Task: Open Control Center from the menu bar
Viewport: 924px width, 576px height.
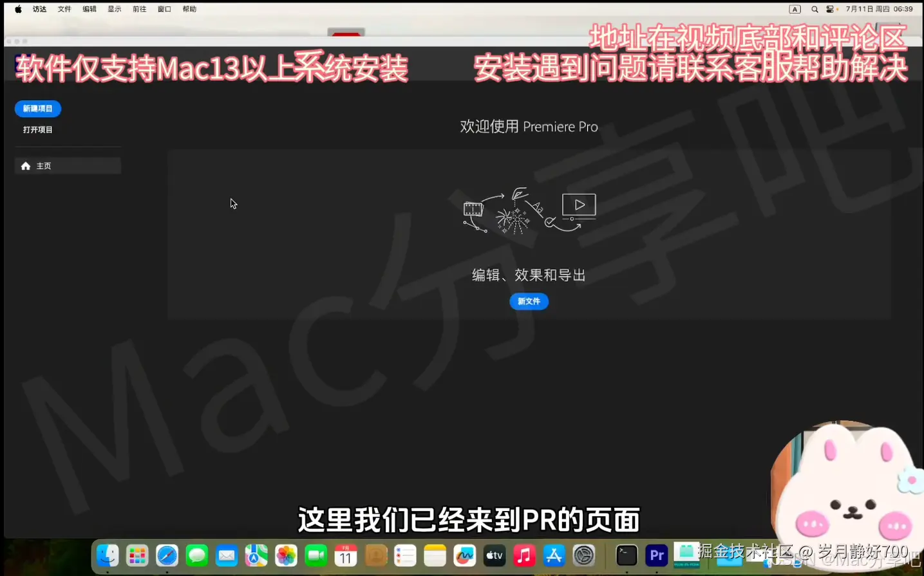Action: [x=830, y=8]
